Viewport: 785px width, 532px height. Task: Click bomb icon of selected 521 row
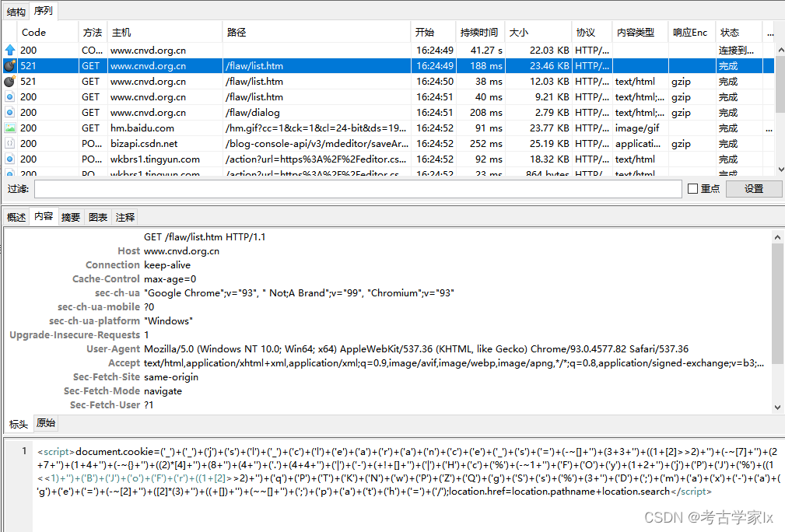tap(10, 65)
